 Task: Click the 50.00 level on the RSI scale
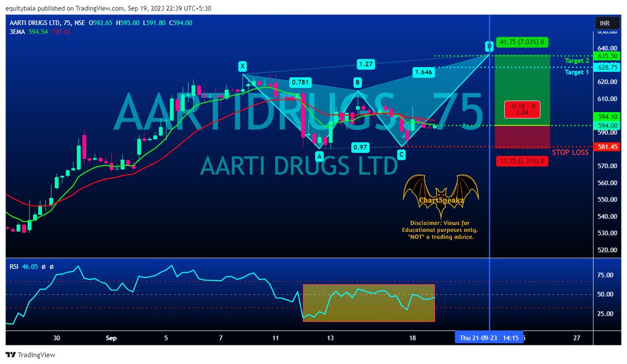coord(605,295)
